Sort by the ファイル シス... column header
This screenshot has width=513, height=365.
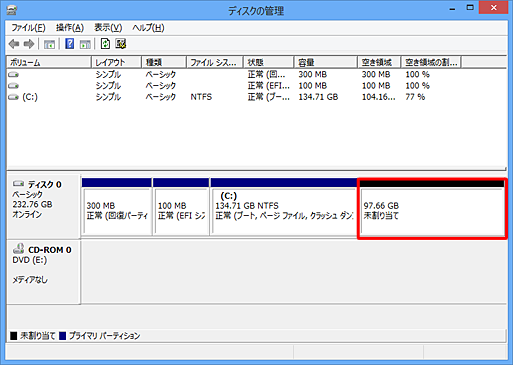click(x=215, y=62)
